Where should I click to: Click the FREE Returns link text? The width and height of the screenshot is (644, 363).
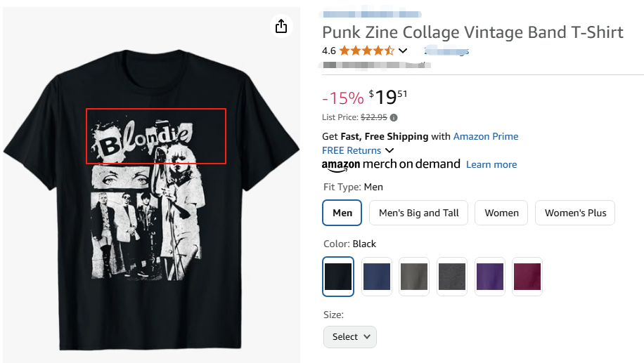click(352, 150)
